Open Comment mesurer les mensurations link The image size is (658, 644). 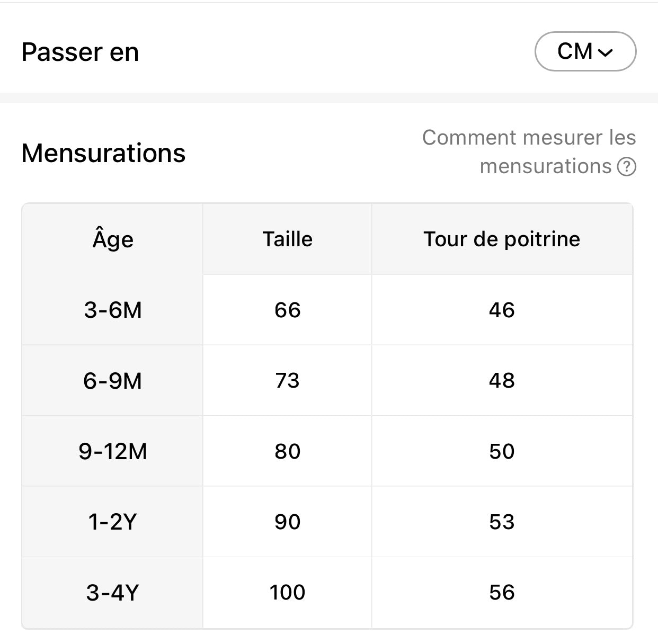click(x=529, y=152)
